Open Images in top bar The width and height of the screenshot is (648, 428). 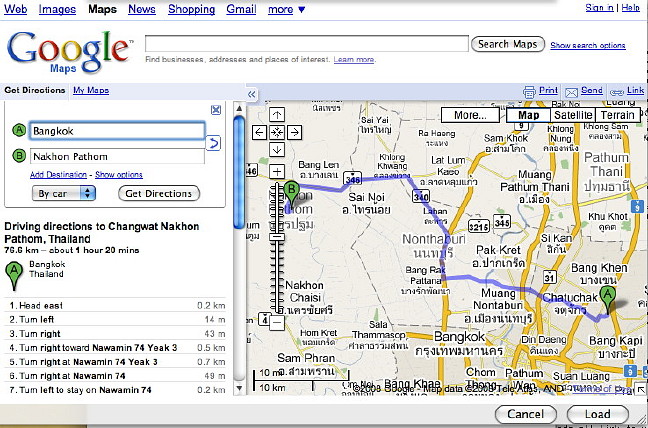[x=57, y=9]
